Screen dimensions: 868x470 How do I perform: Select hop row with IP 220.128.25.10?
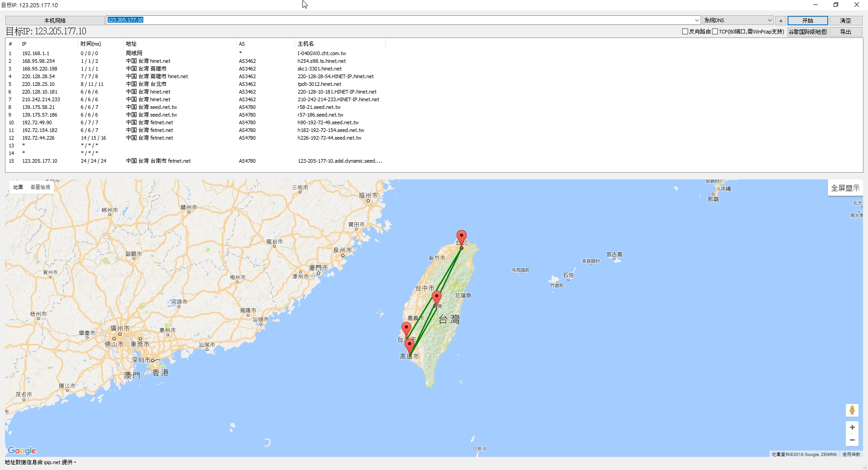coord(196,84)
